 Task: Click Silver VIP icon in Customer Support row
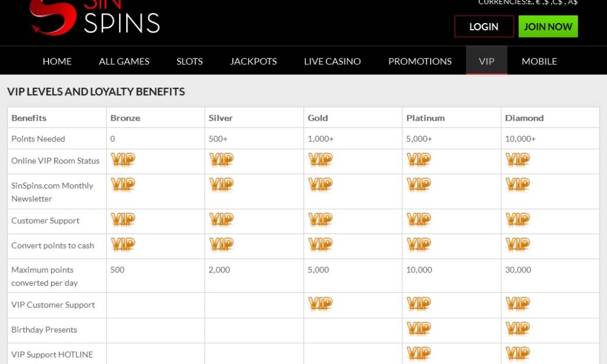(x=222, y=220)
